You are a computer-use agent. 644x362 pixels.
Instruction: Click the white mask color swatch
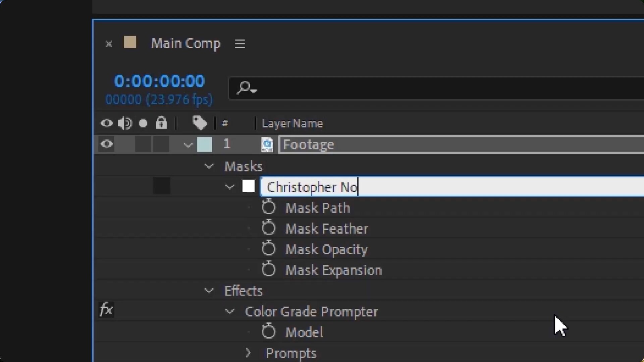(249, 186)
